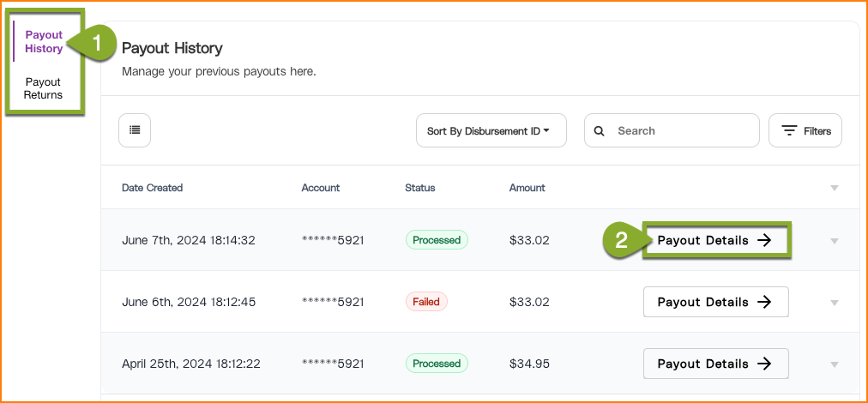Click the Filters button
This screenshot has height=403, width=868.
click(805, 131)
